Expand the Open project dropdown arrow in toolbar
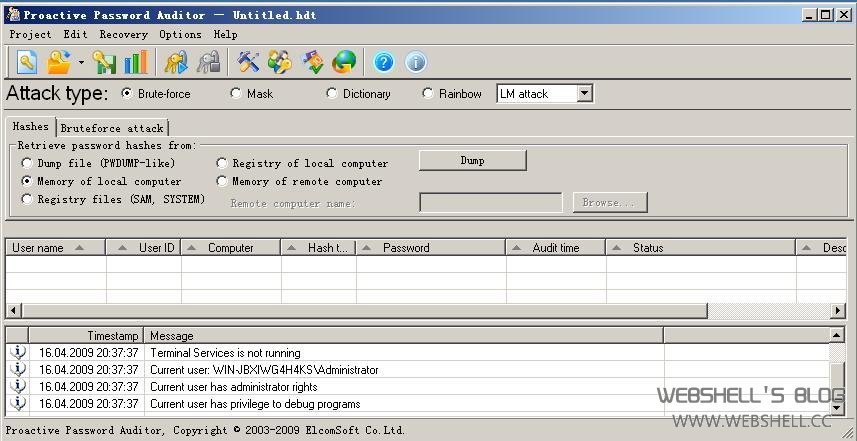This screenshot has width=857, height=441. [81, 62]
